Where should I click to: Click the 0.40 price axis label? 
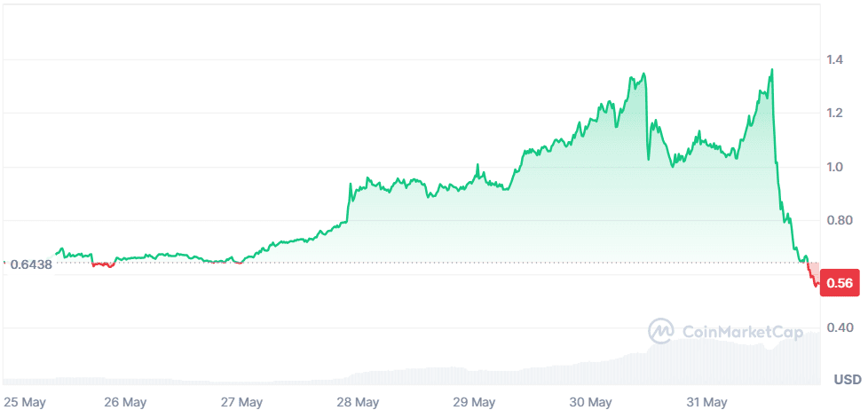(x=839, y=328)
